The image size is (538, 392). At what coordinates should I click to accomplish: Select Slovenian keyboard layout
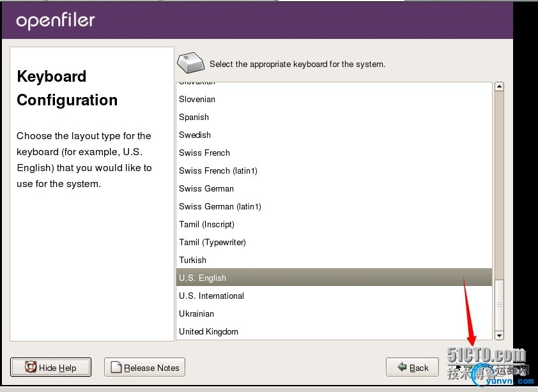pyautogui.click(x=334, y=100)
